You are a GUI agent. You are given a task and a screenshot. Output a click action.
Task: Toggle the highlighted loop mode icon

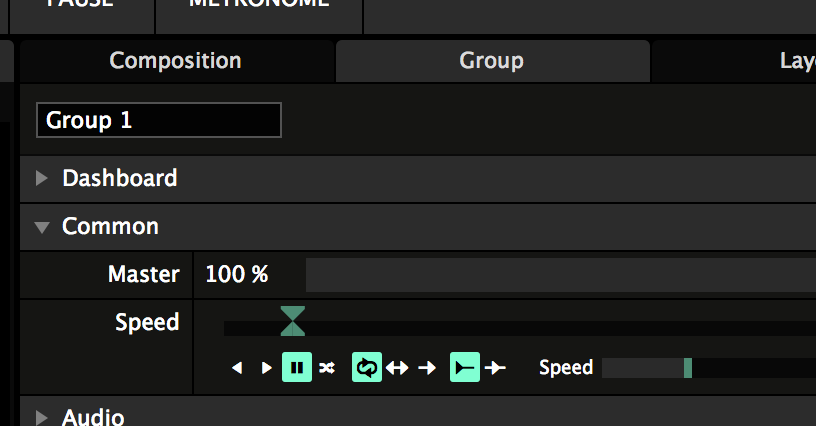[366, 368]
